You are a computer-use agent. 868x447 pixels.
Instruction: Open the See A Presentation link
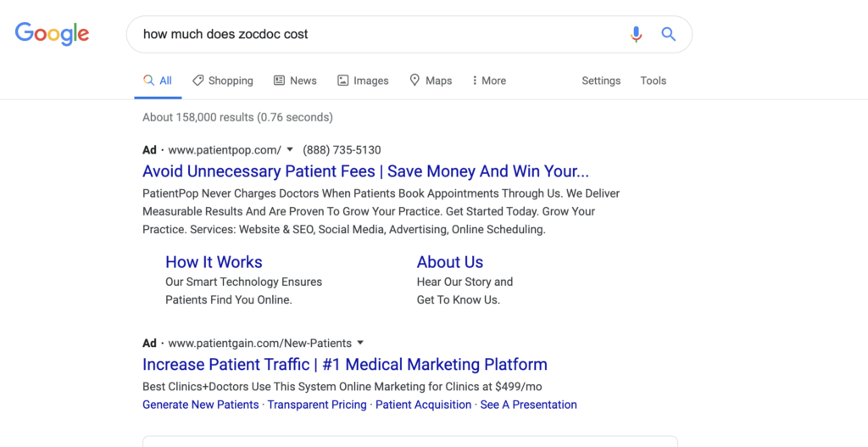[x=528, y=405]
